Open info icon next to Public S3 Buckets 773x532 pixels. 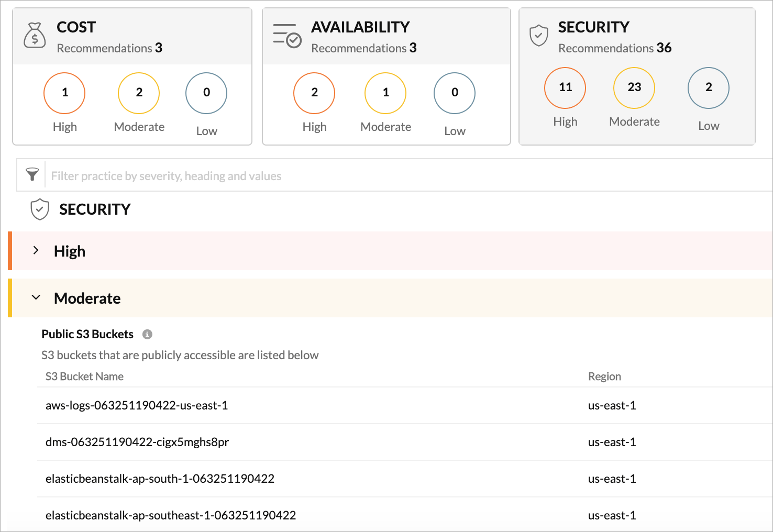148,334
